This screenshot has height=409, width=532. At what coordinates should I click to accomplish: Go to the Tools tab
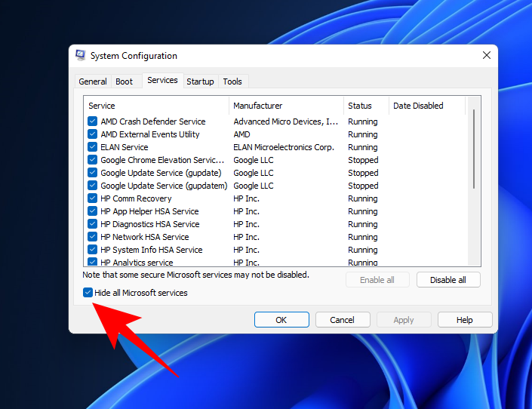point(232,81)
